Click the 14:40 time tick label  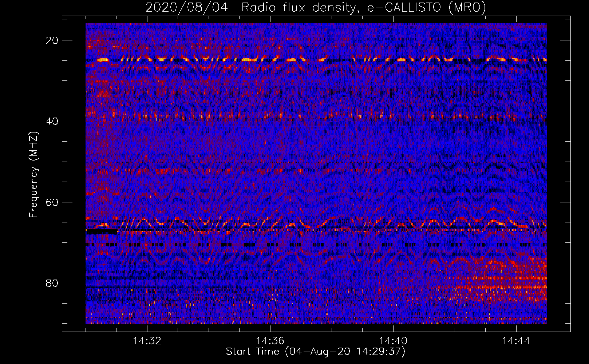393,341
